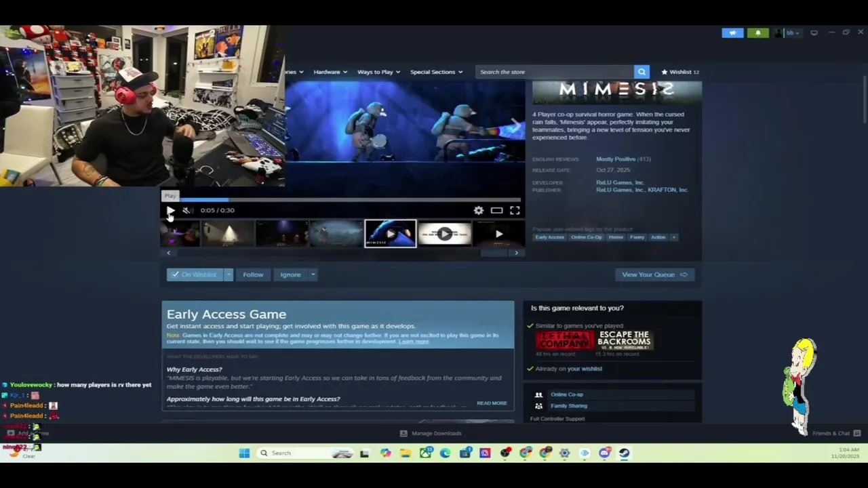Open Steam notifications bell
Image resolution: width=868 pixels, height=488 pixels.
[x=757, y=33]
